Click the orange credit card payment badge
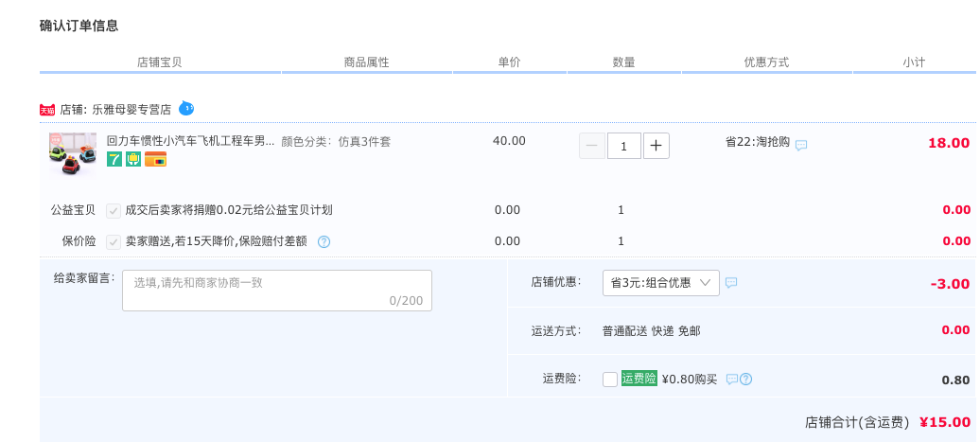Image resolution: width=980 pixels, height=442 pixels. pos(156,159)
